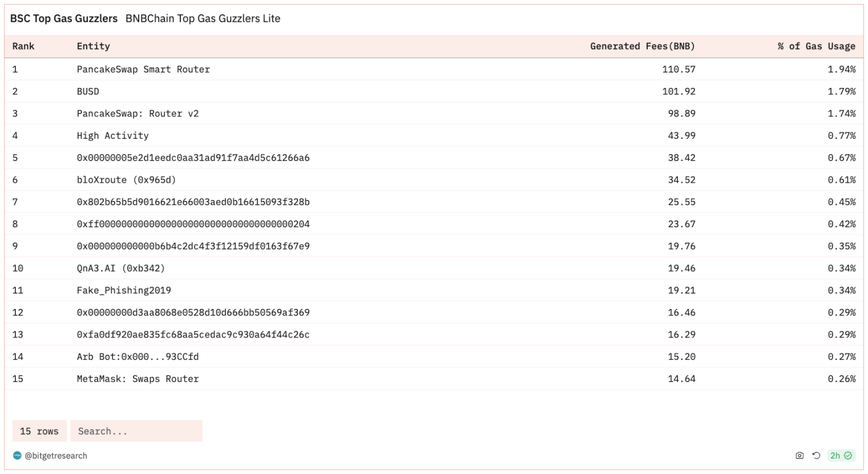The height and width of the screenshot is (474, 868).
Task: Select address 0x802b65b5d9016621e66003aed0b16615093f328b
Action: coord(193,202)
